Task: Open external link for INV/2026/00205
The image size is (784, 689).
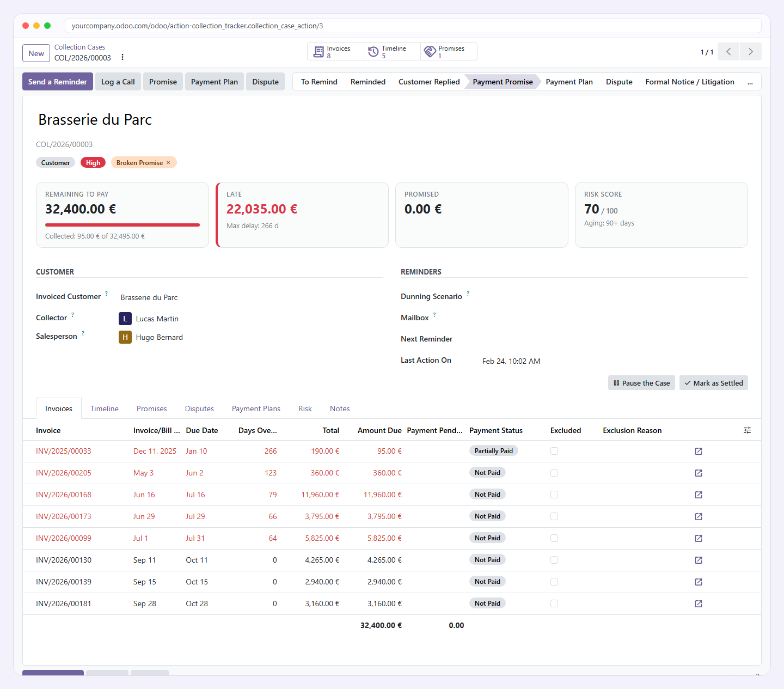Action: (x=699, y=473)
